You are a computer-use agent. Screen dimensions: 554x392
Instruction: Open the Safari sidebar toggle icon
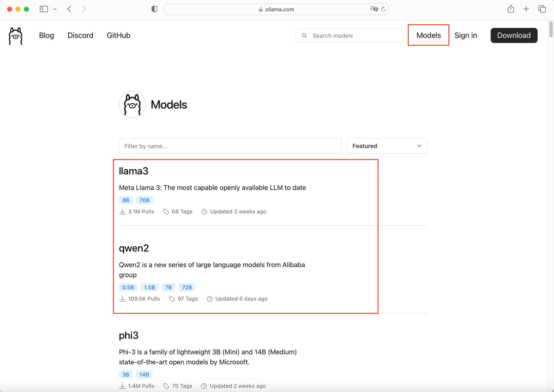point(44,9)
